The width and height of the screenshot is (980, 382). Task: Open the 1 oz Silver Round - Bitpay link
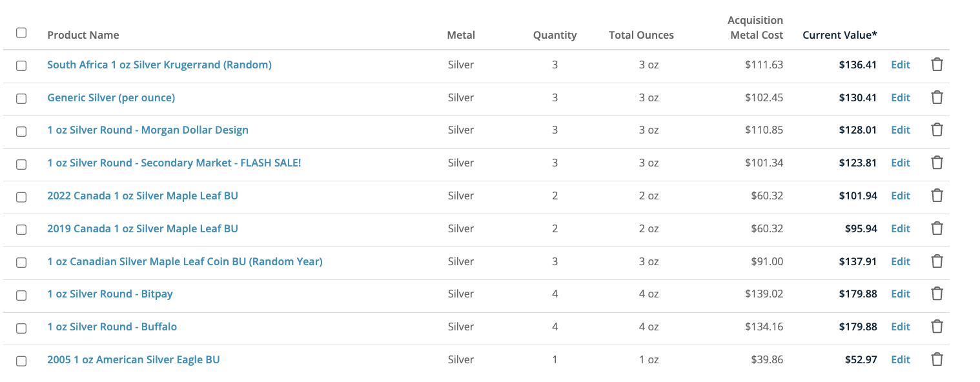pos(110,294)
